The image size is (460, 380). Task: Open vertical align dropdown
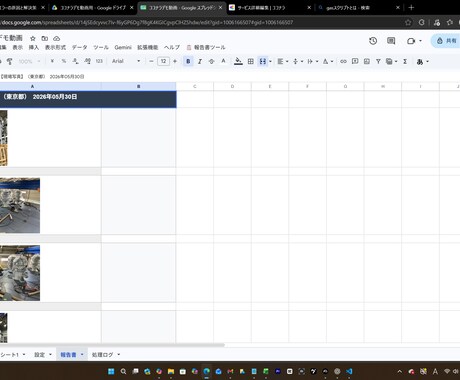point(298,61)
